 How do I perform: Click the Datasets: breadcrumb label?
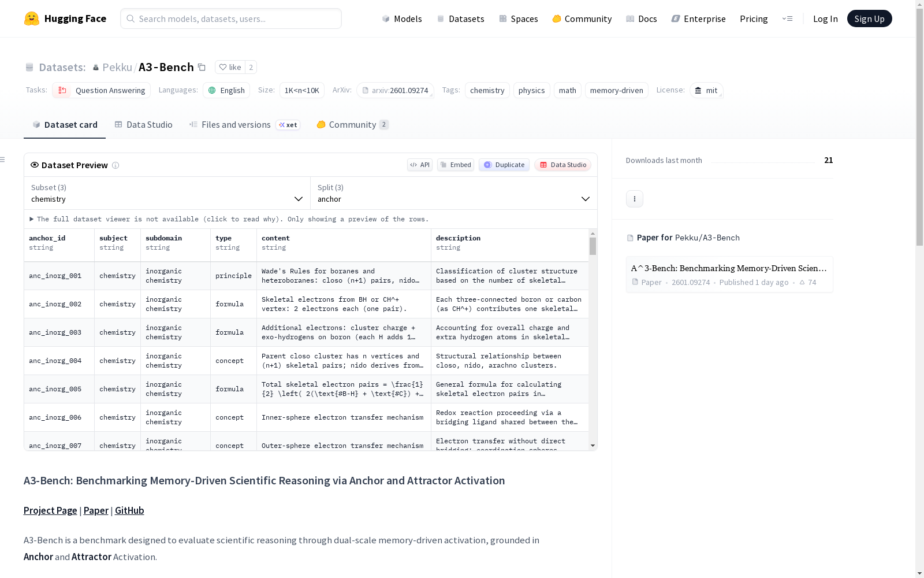[x=62, y=67]
